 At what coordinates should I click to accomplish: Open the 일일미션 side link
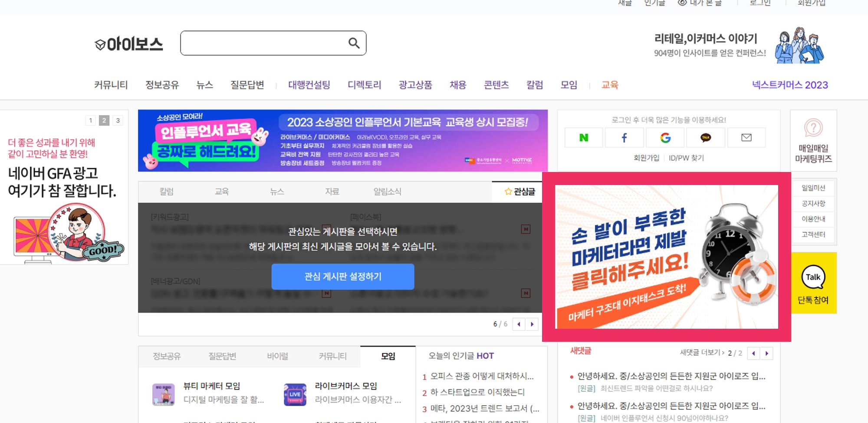coord(813,188)
